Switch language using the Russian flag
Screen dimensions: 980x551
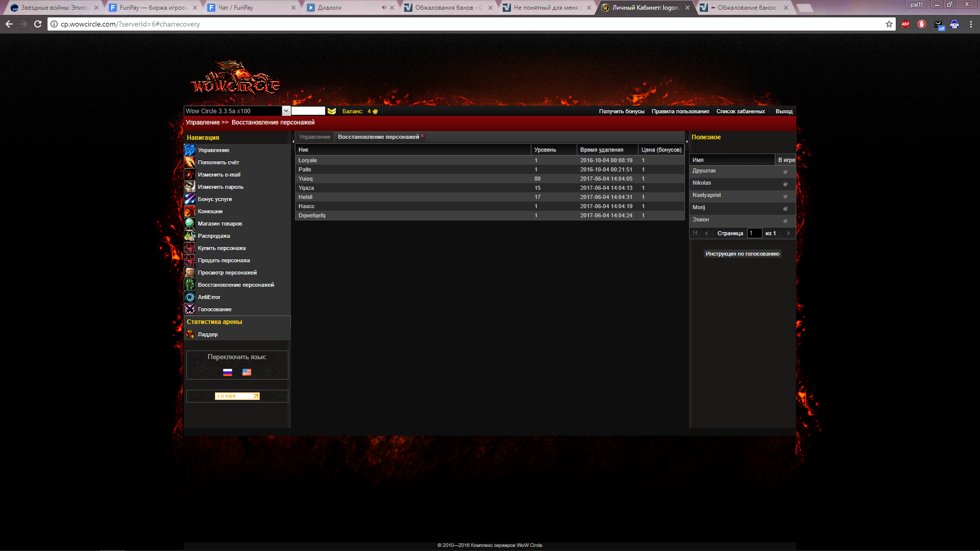tap(228, 372)
